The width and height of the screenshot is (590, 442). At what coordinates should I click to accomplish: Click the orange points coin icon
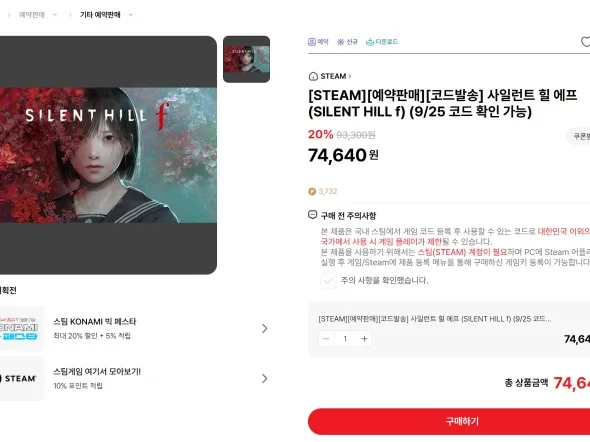point(312,191)
